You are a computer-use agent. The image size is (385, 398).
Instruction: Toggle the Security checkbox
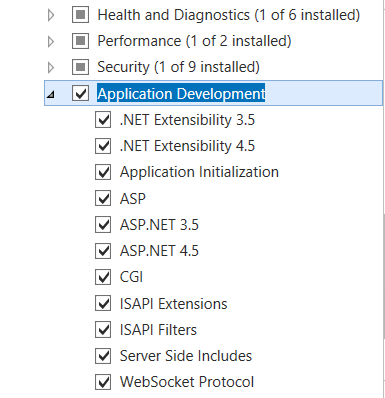point(80,67)
